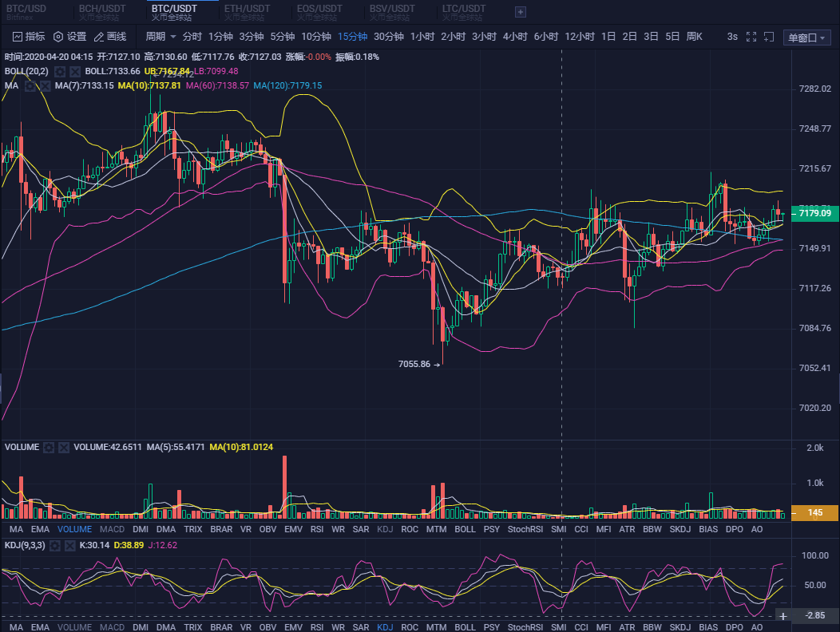
Task: Select StochRSI in the indicator list
Action: tap(525, 529)
